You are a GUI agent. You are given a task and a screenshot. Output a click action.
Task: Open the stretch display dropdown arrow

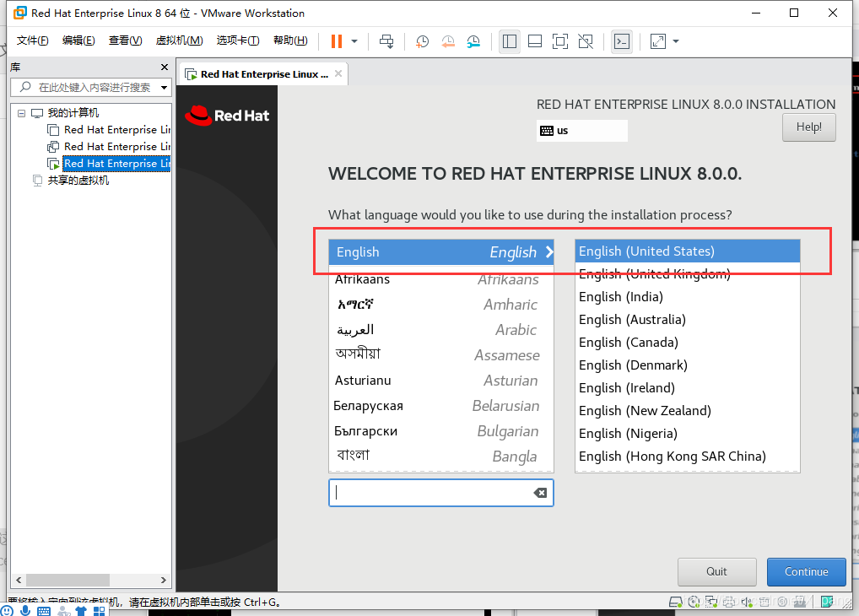click(x=676, y=41)
